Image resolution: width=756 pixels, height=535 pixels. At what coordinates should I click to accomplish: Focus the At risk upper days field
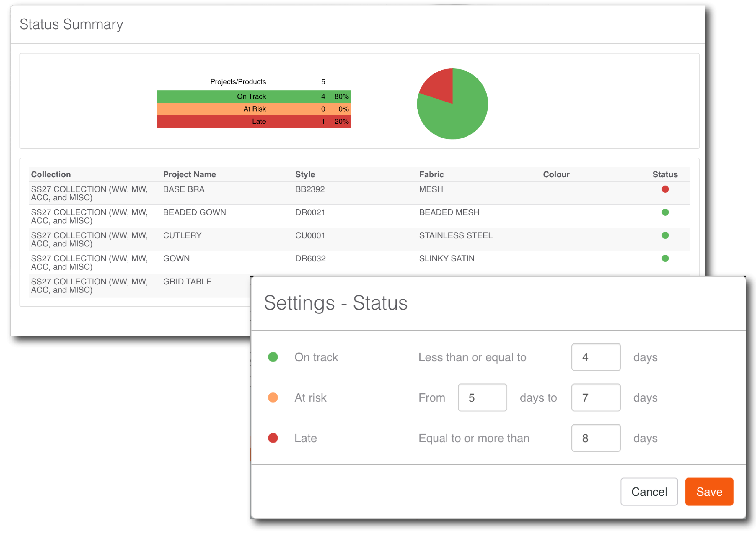pos(596,397)
